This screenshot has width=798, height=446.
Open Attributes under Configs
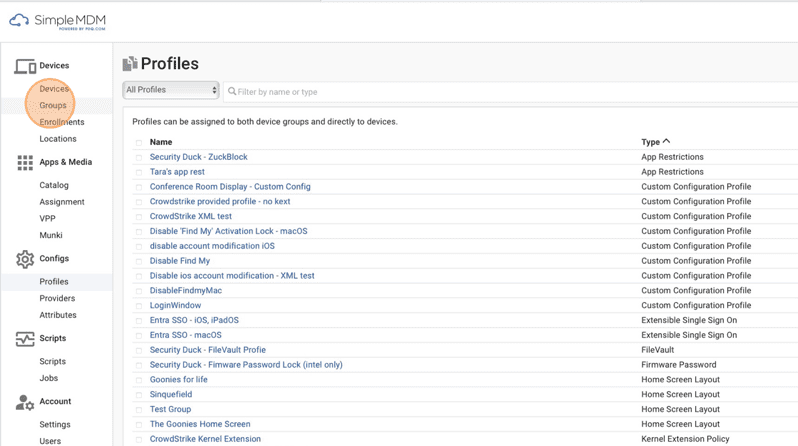click(58, 315)
